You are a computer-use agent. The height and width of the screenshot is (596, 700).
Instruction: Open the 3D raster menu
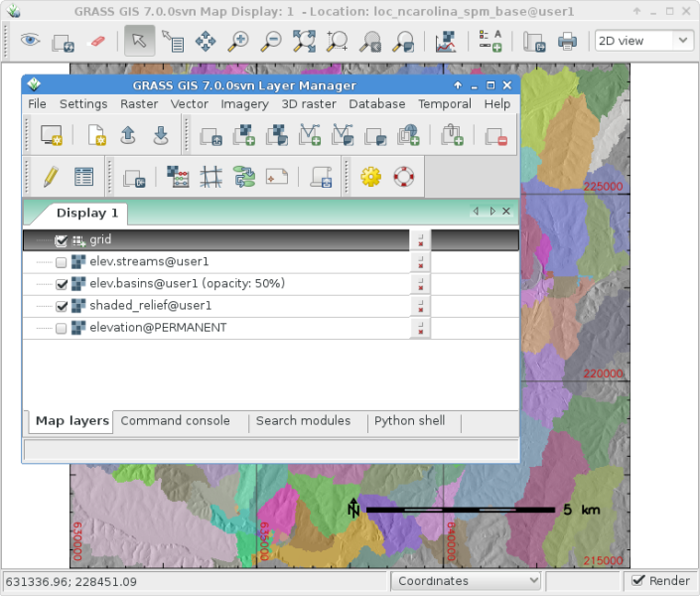click(x=309, y=103)
